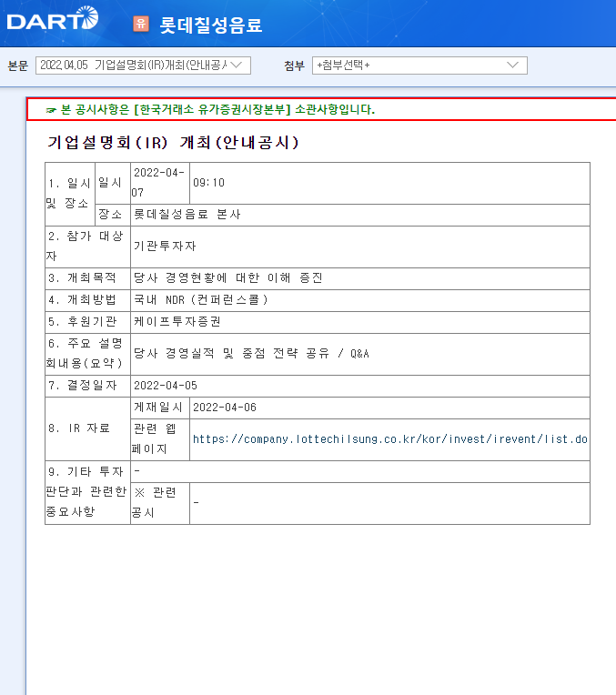The width and height of the screenshot is (616, 695).
Task: Click the 9. 기타 투자판단과 관련한 중요사항 label
Action: (x=88, y=492)
